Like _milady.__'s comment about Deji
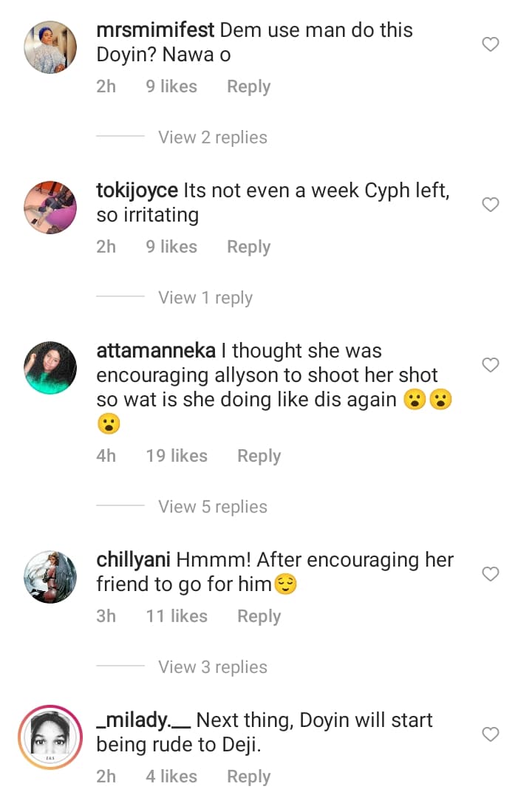The width and height of the screenshot is (532, 809). pyautogui.click(x=491, y=734)
